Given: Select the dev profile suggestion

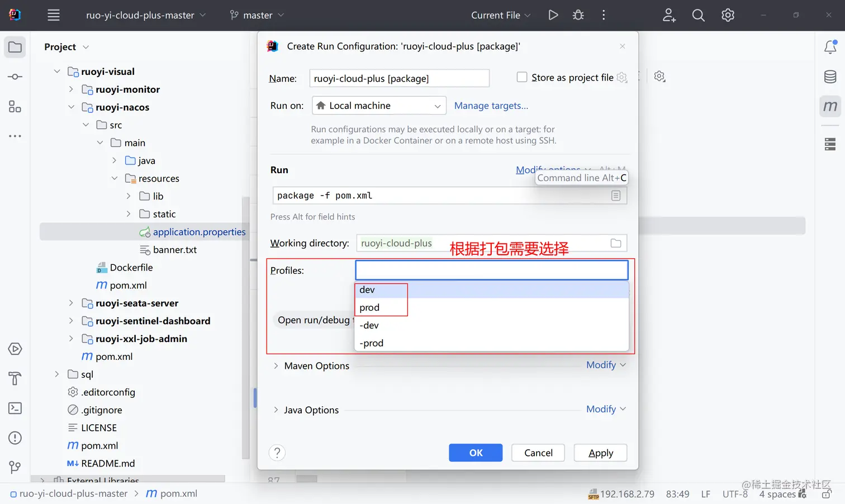Looking at the screenshot, I should click(x=492, y=289).
